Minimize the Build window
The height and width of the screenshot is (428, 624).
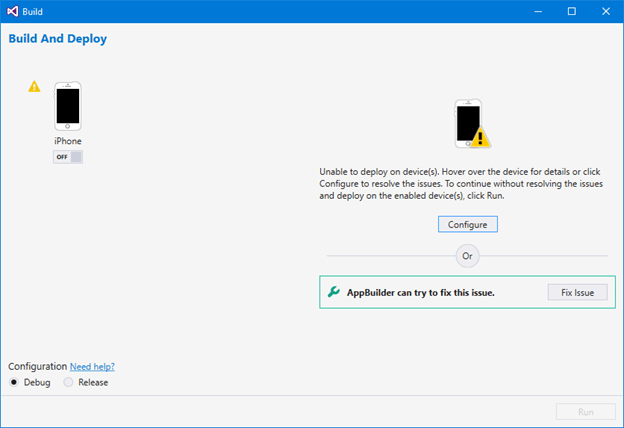point(538,12)
